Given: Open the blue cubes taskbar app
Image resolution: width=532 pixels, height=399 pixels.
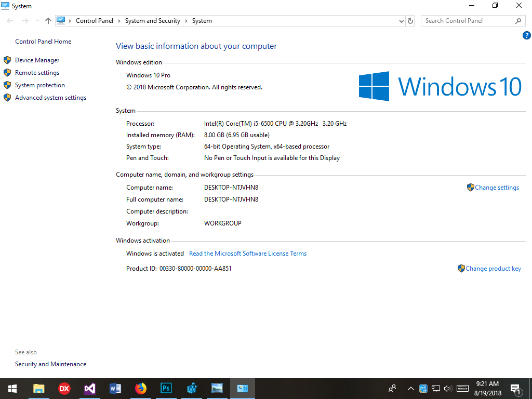Looking at the screenshot, I should [x=192, y=389].
